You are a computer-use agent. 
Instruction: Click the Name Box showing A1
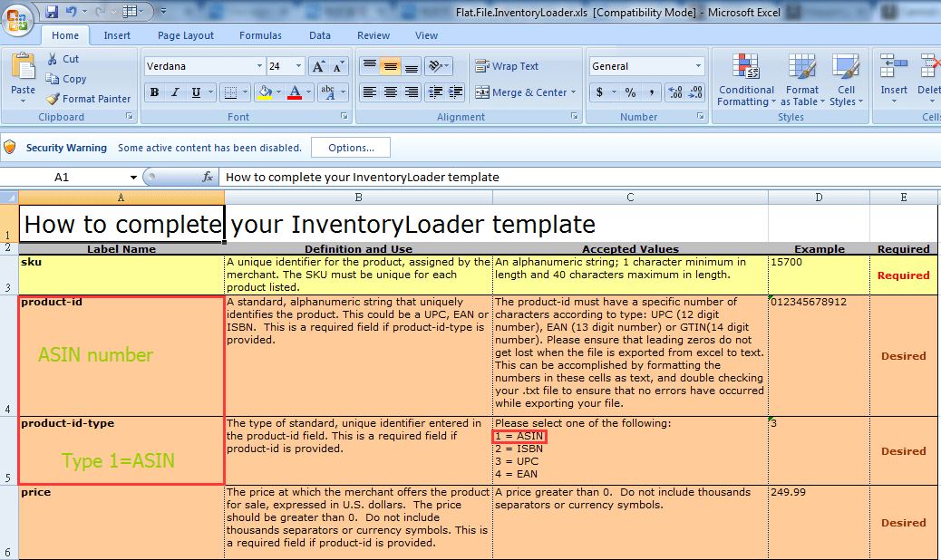pos(62,177)
